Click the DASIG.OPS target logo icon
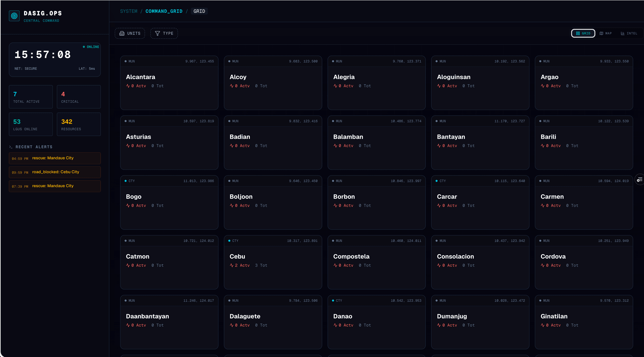The image size is (644, 357). [x=14, y=16]
